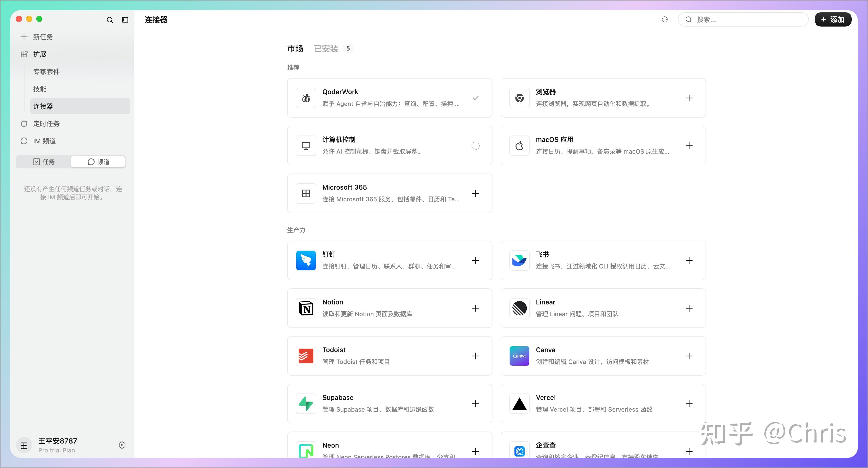
Task: Click the Microsoft 365 card description
Action: tap(391, 199)
